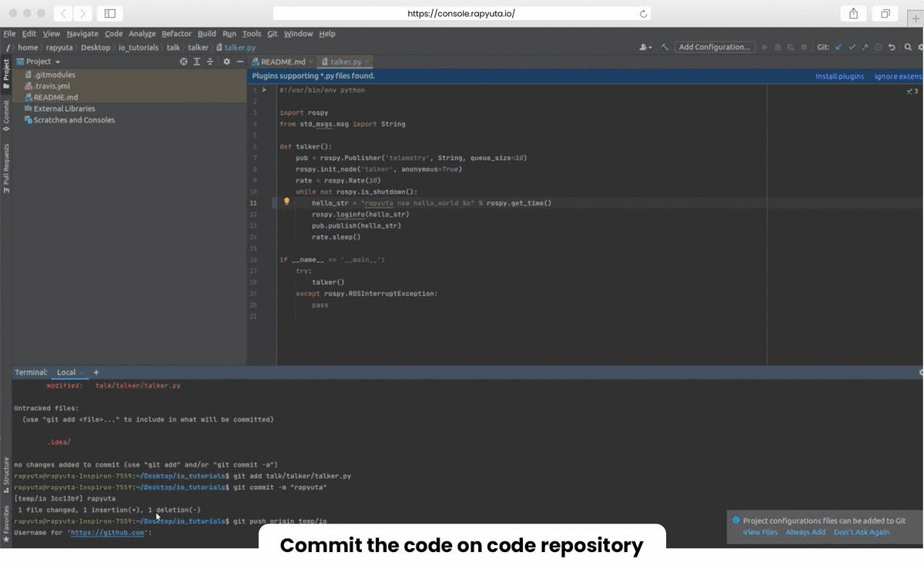This screenshot has height=569, width=924.
Task: Click the locate file target icon in Project panel
Action: pos(183,62)
